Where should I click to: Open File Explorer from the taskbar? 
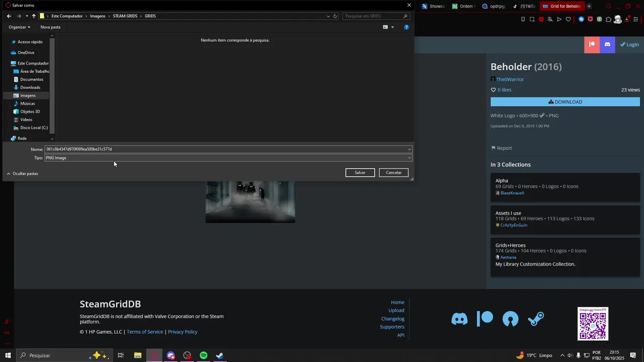click(137, 355)
